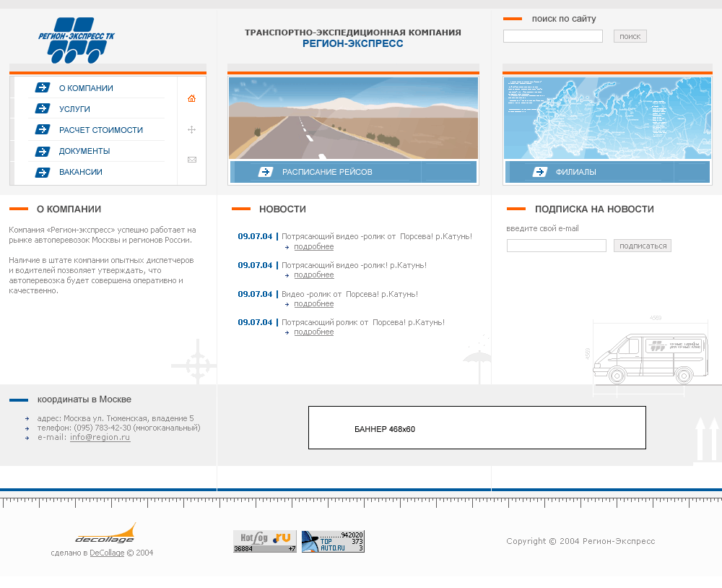This screenshot has width=722, height=588.
Task: Click the road landscape image
Action: (353, 118)
